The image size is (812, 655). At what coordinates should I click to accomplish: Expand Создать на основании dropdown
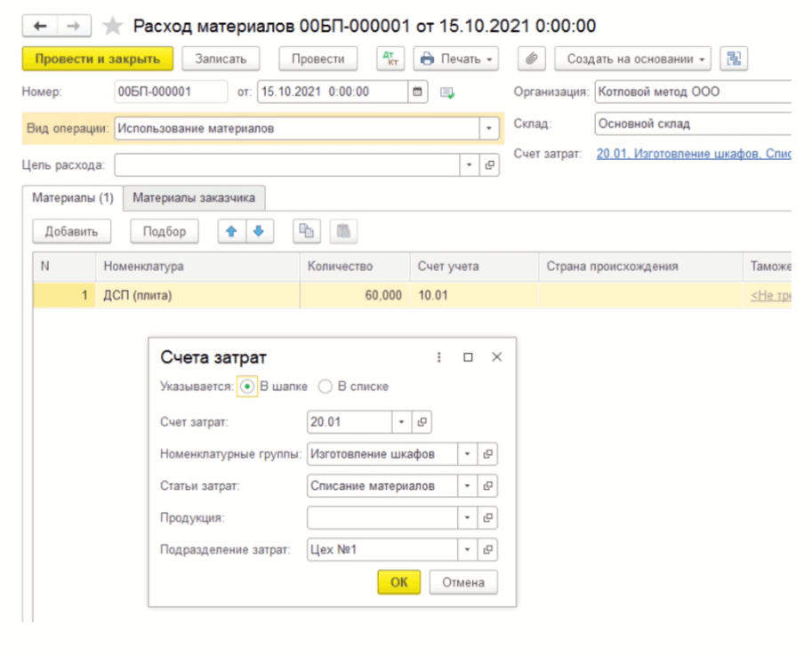click(633, 60)
